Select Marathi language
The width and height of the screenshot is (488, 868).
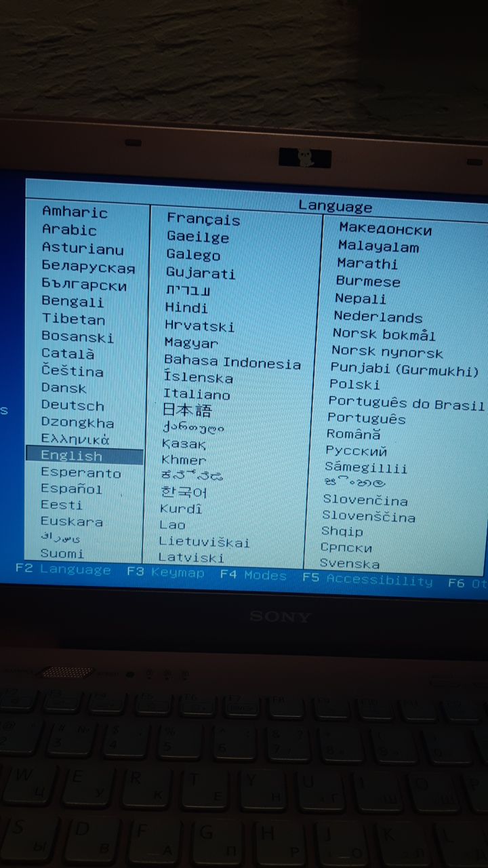tap(367, 264)
